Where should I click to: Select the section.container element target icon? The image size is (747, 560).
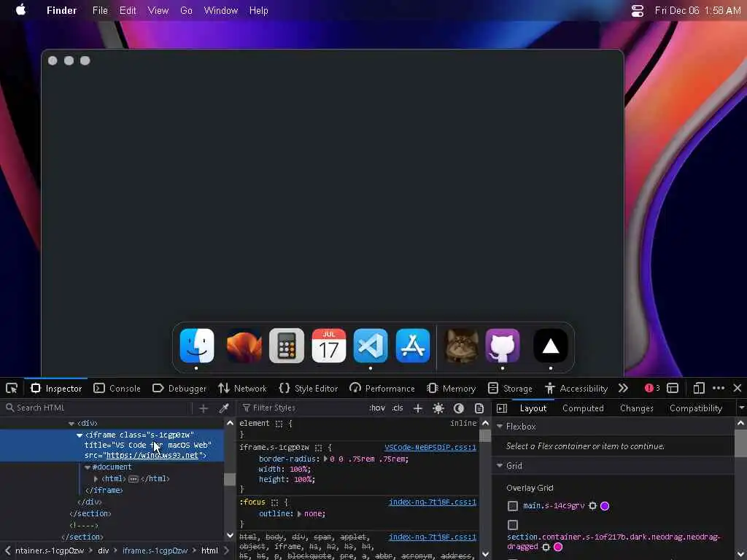pos(546,547)
